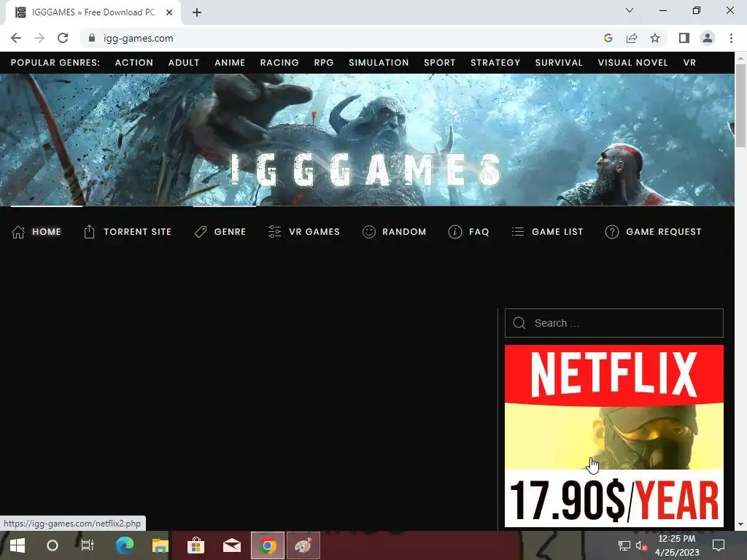747x560 pixels.
Task: Open the GAME REQUEST page
Action: (664, 232)
